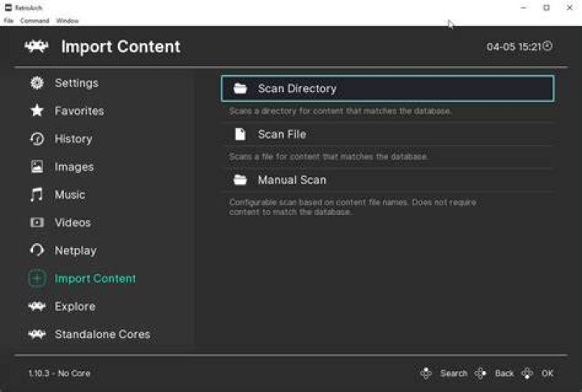This screenshot has width=582, height=392.
Task: Click the Music note icon
Action: [x=36, y=195]
